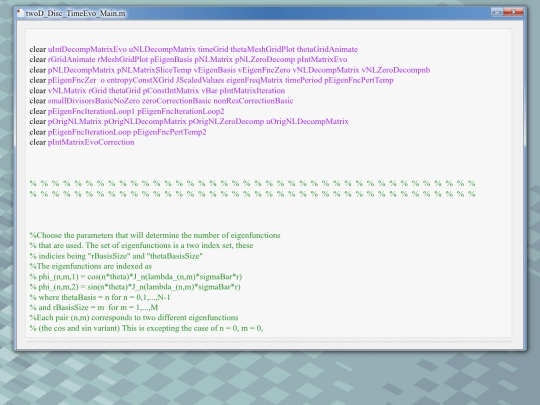Viewport: 540px width, 405px height.
Task: Click the comment '% (the cos and sin variant)'
Action: pyautogui.click(x=146, y=328)
